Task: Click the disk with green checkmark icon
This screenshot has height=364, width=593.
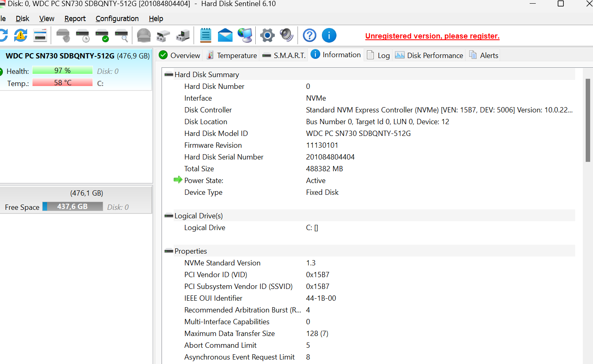Action: [x=101, y=35]
